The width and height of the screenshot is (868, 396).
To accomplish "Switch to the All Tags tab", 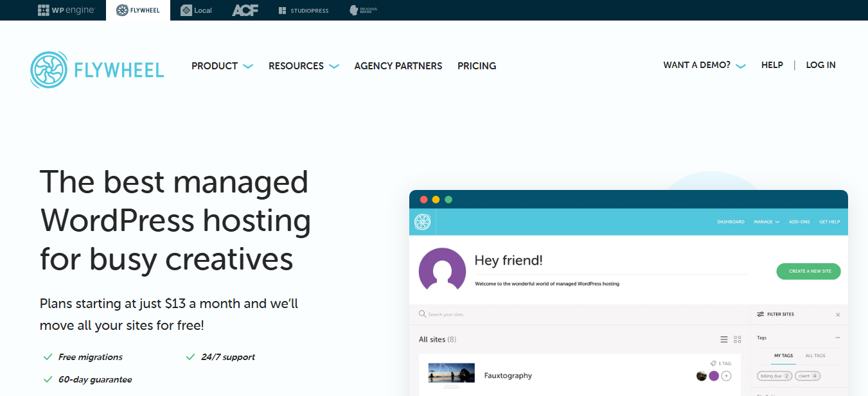I will (x=815, y=356).
